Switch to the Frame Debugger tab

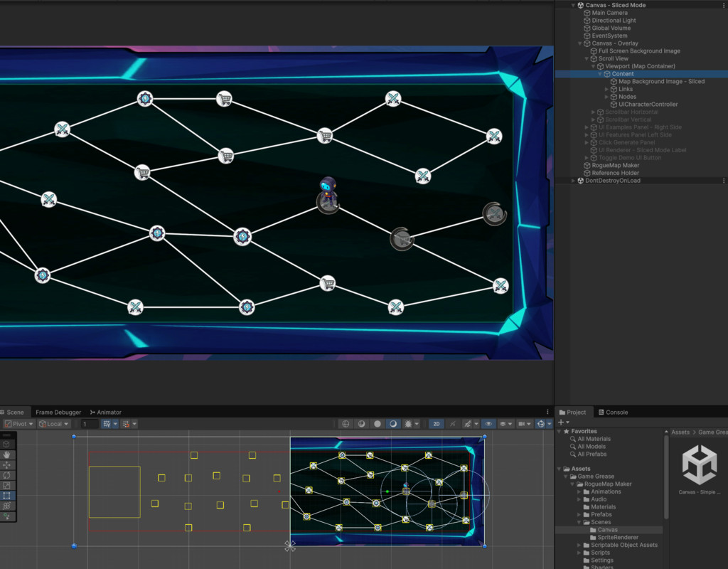(58, 412)
